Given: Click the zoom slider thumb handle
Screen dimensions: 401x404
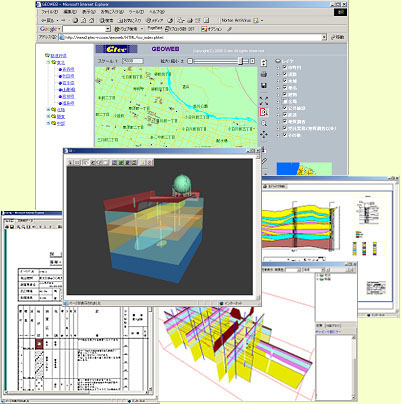Looking at the screenshot, I should pos(240,61).
